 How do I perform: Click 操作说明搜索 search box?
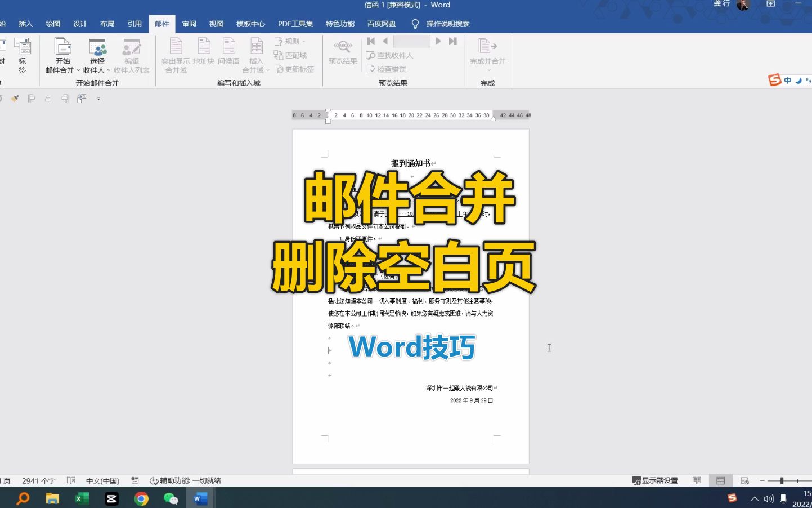coord(448,24)
